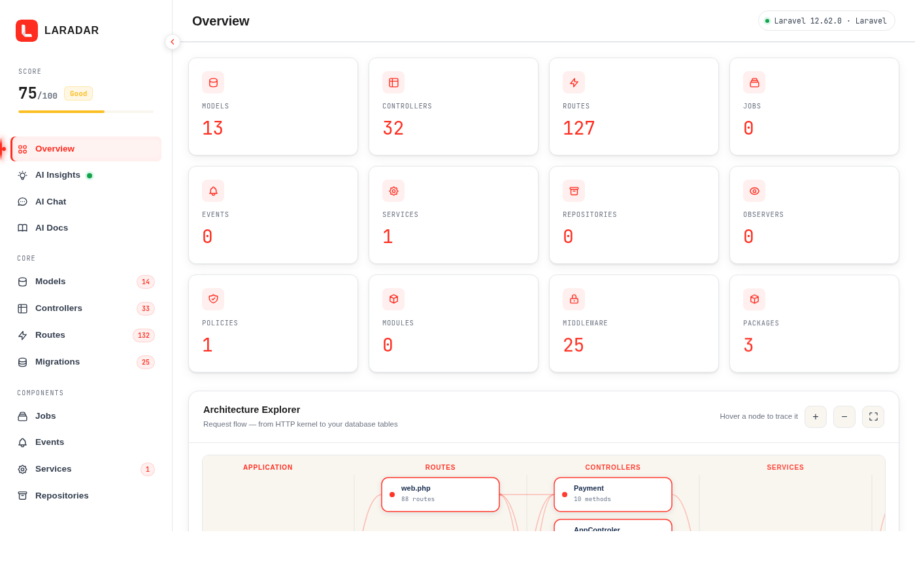The height and width of the screenshot is (588, 915).
Task: Click the layout icon on Controllers card
Action: pos(393,82)
